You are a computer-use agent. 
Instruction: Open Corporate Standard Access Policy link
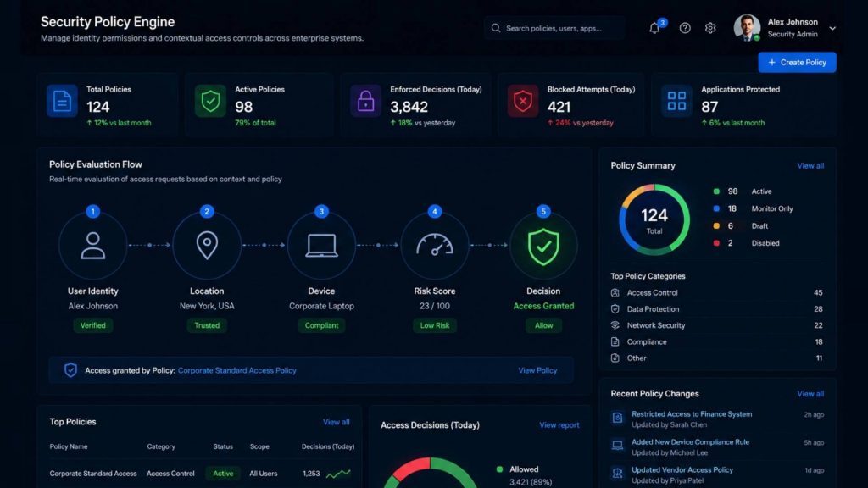[x=237, y=371]
